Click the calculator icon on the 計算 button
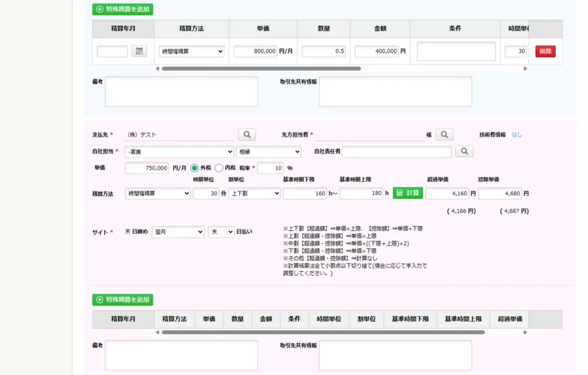Image resolution: width=588 pixels, height=375 pixels. pos(401,193)
